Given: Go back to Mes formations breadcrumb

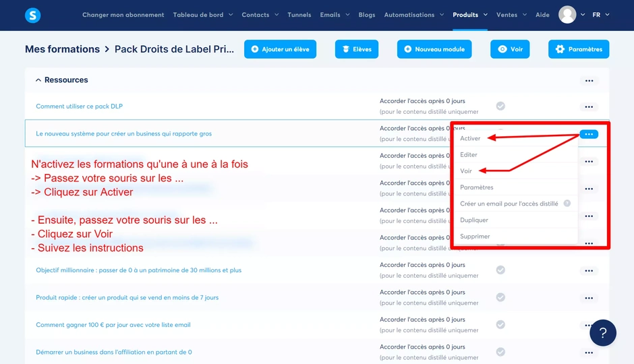Looking at the screenshot, I should pos(62,49).
